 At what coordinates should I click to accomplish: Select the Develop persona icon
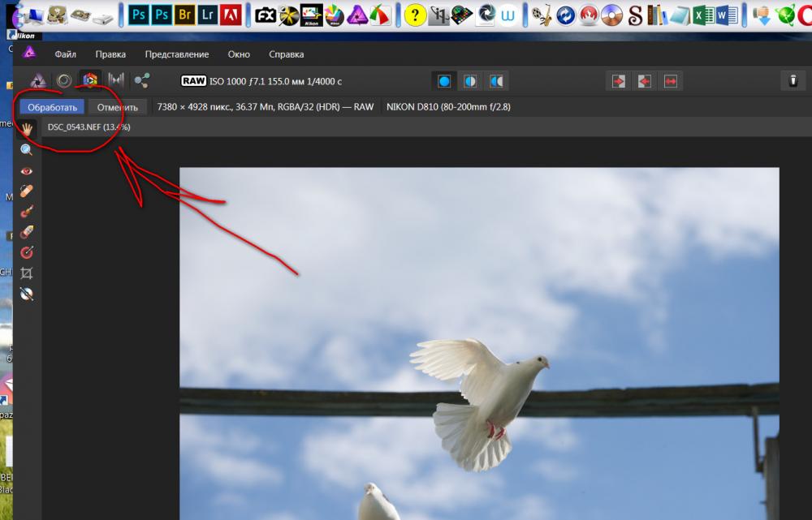[x=90, y=80]
